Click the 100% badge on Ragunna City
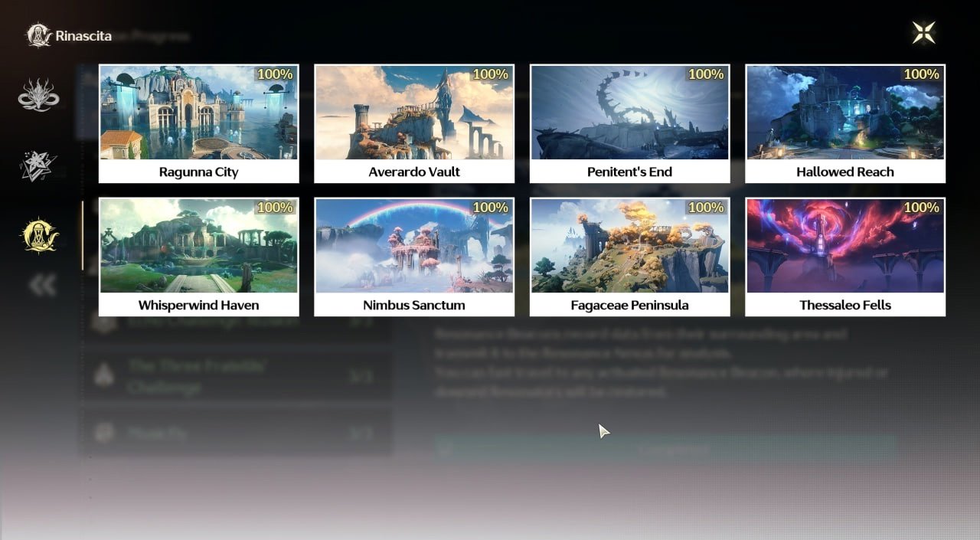980x540 pixels. [275, 74]
